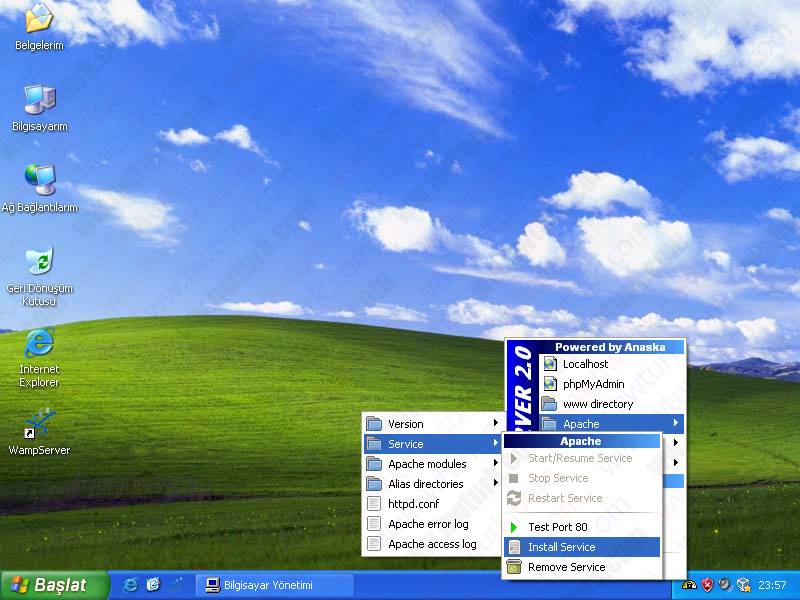Click the Test Port 80 green arrow icon
Viewport: 800px width, 600px height.
click(x=514, y=527)
